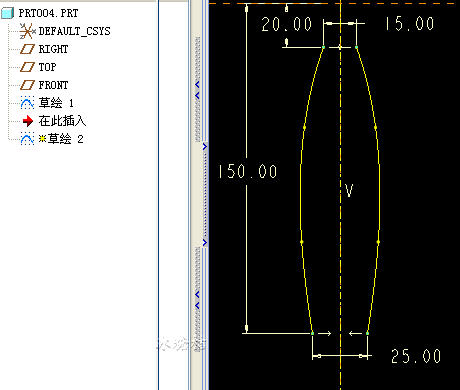Click the datum plane icon beside TOP

tap(27, 67)
